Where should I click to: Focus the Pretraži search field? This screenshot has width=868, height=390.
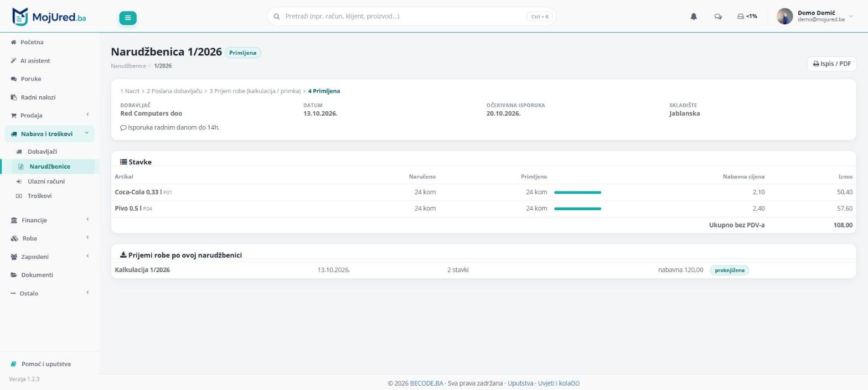coord(411,17)
